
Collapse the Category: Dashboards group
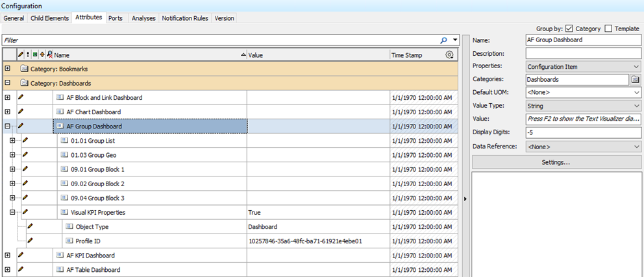(x=7, y=83)
